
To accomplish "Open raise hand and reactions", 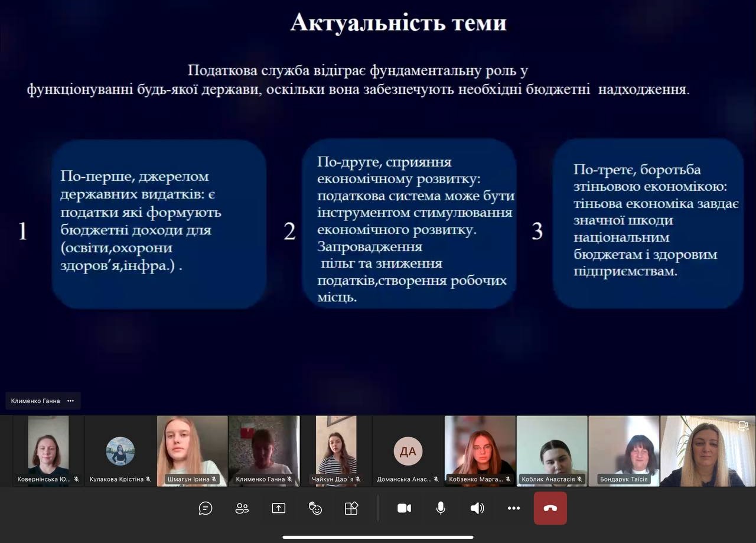I will coord(315,508).
